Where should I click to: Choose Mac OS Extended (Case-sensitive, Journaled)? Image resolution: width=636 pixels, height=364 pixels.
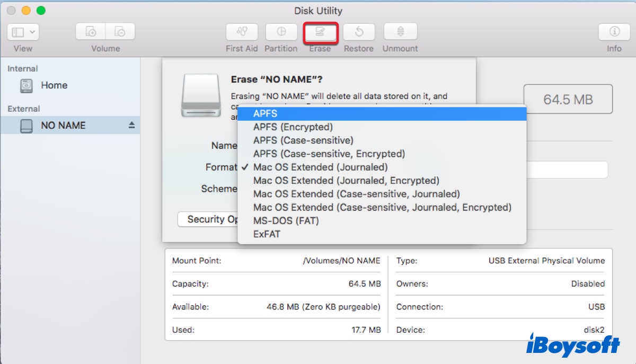(356, 194)
